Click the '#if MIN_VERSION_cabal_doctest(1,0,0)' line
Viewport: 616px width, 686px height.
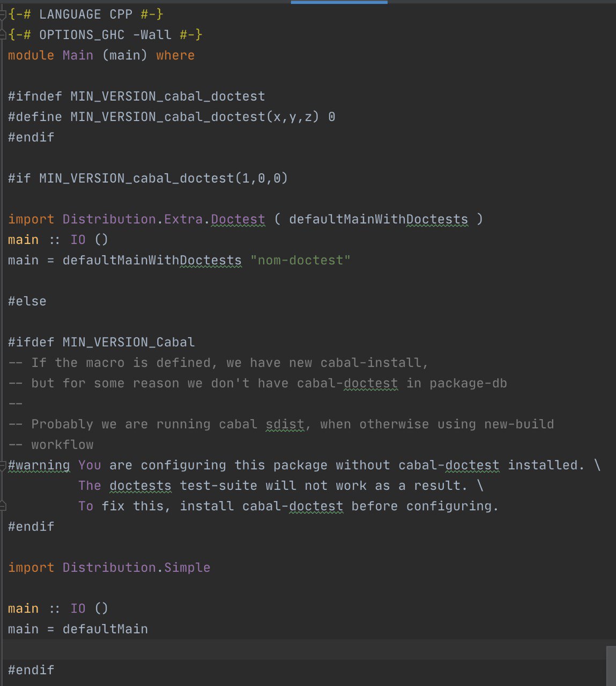(x=148, y=178)
